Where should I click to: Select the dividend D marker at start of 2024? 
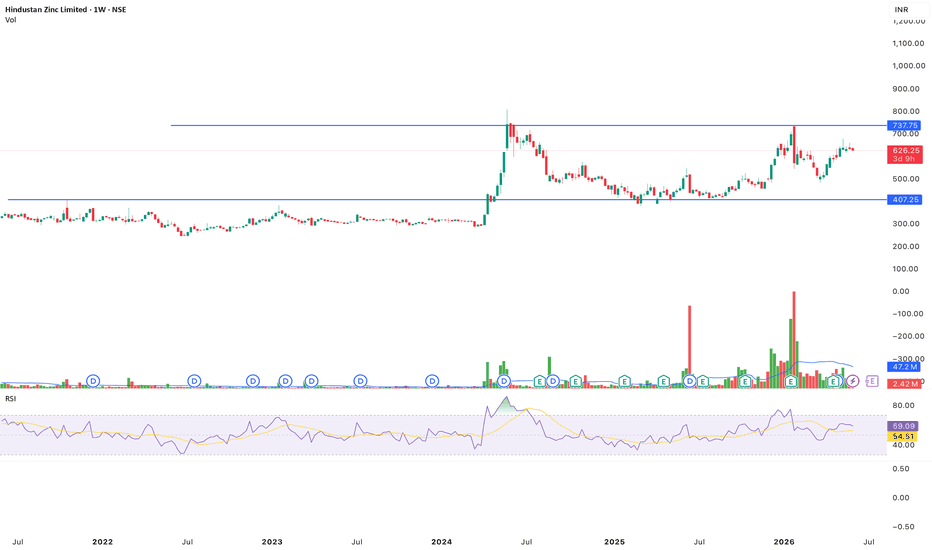tap(432, 381)
